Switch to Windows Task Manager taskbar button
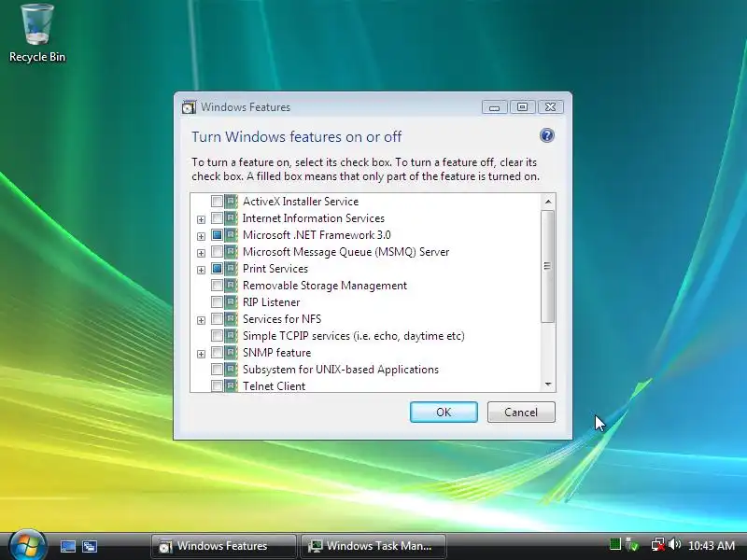The image size is (747, 560). [x=373, y=546]
